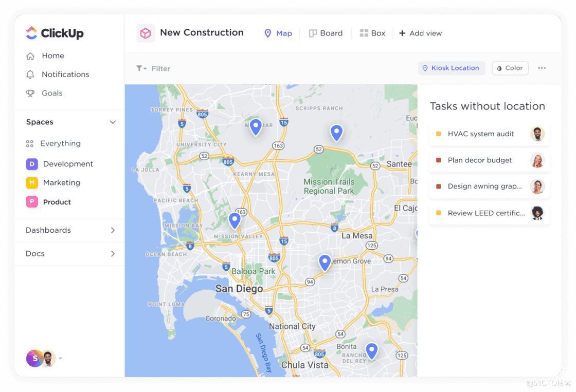Screen dimensions: 576x392
Task: Open the Development space
Action: tap(60, 164)
